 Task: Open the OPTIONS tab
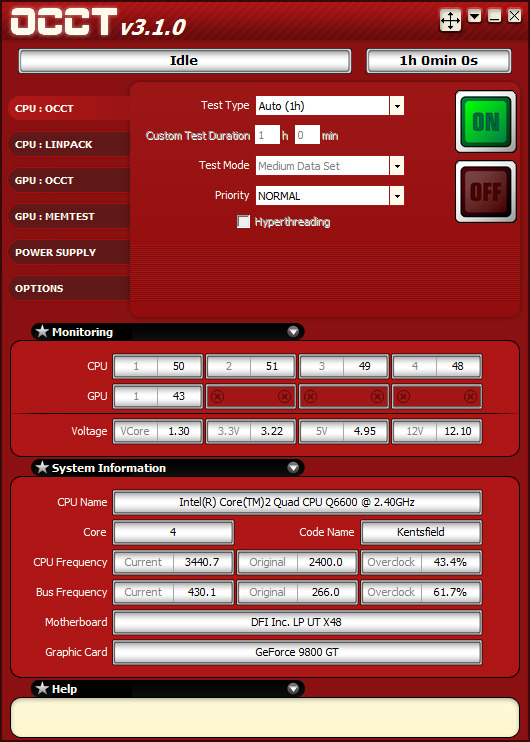(x=69, y=288)
